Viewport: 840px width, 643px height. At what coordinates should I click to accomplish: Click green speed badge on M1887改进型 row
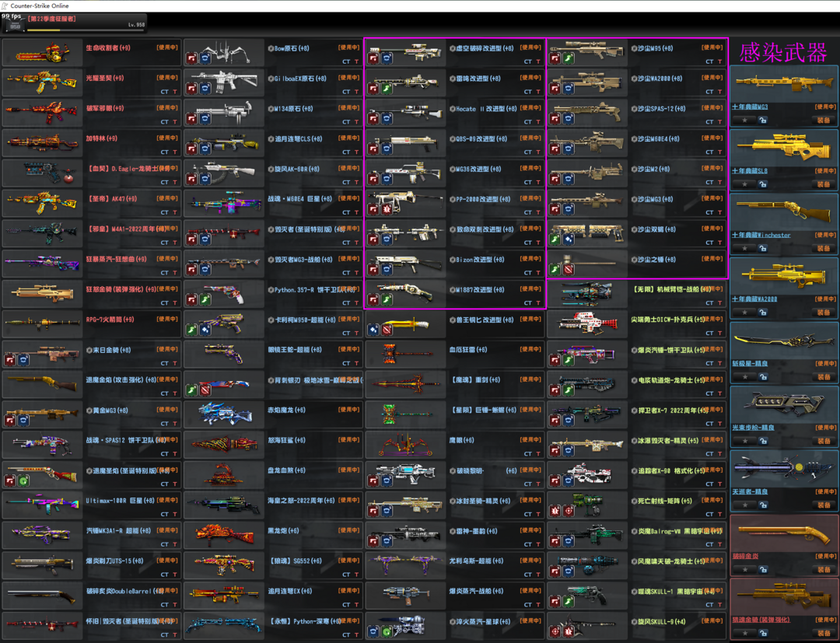pyautogui.click(x=387, y=299)
